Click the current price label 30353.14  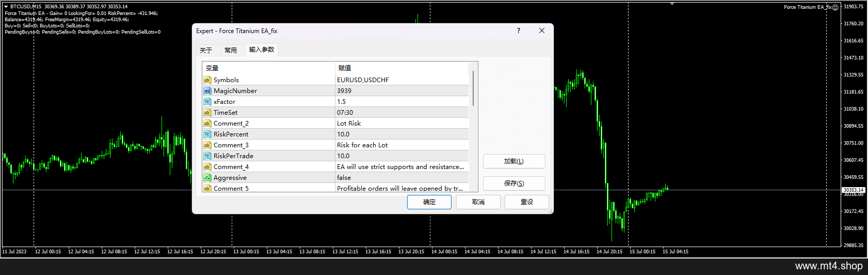click(x=854, y=190)
